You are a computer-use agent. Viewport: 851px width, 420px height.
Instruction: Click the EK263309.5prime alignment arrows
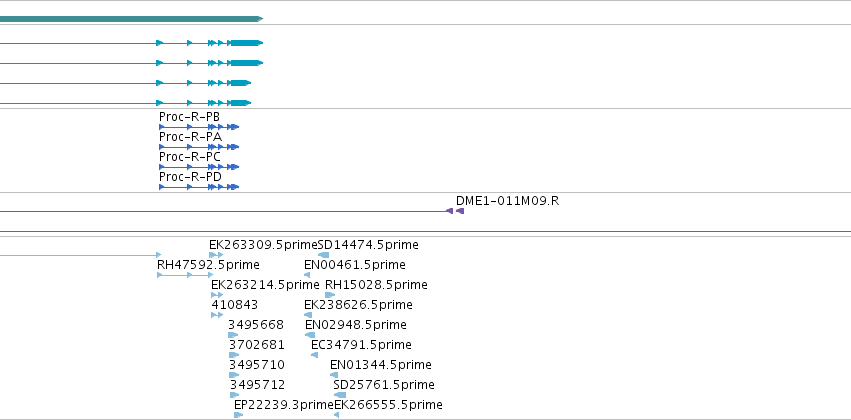click(x=216, y=255)
